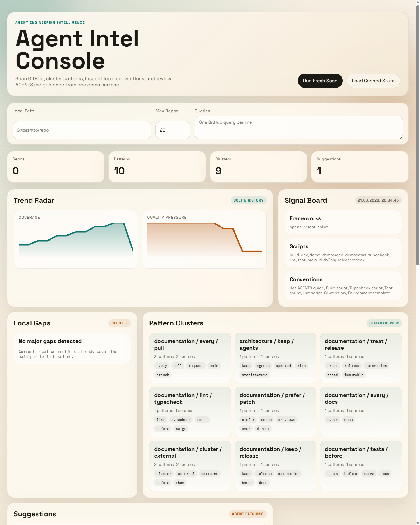Viewport: 420px width, 525px height.
Task: Open the documentation / cluster / external cluster
Action: click(x=190, y=466)
